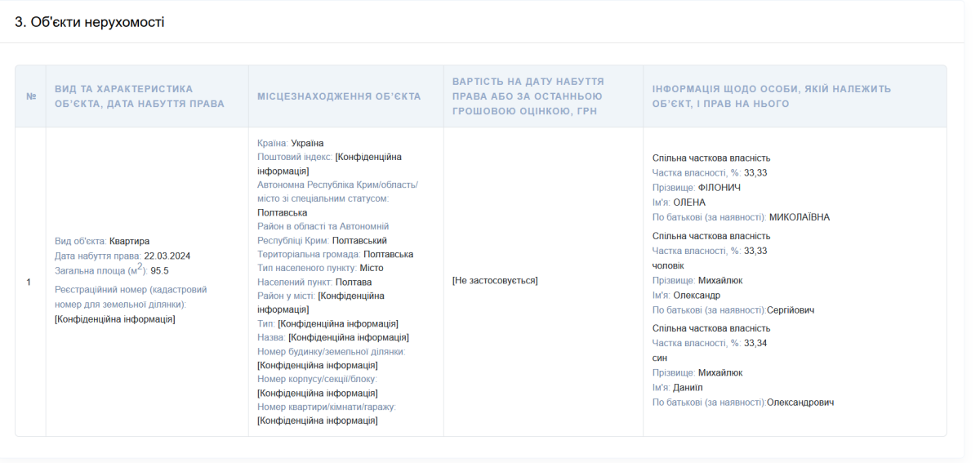Click the district value "Полтавський"
Viewport: 980px width, 463px height.
point(360,240)
